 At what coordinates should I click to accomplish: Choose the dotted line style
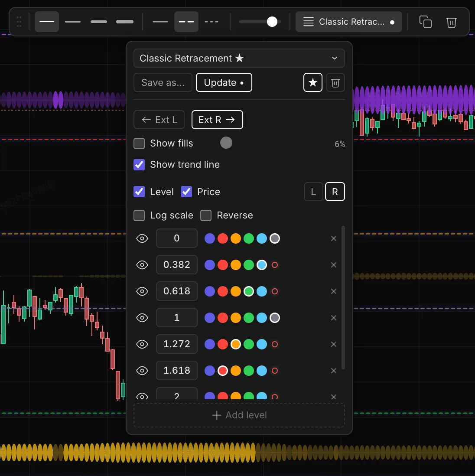point(211,22)
